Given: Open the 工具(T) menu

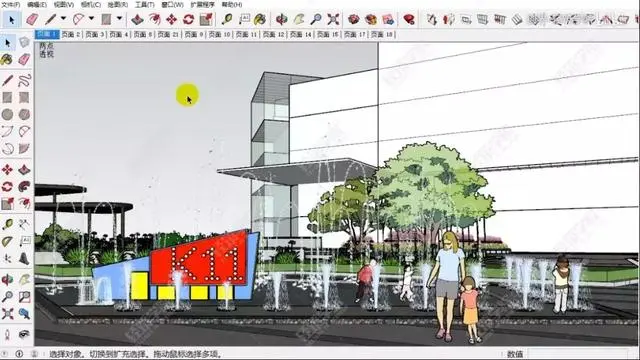Looking at the screenshot, I should pyautogui.click(x=144, y=4).
